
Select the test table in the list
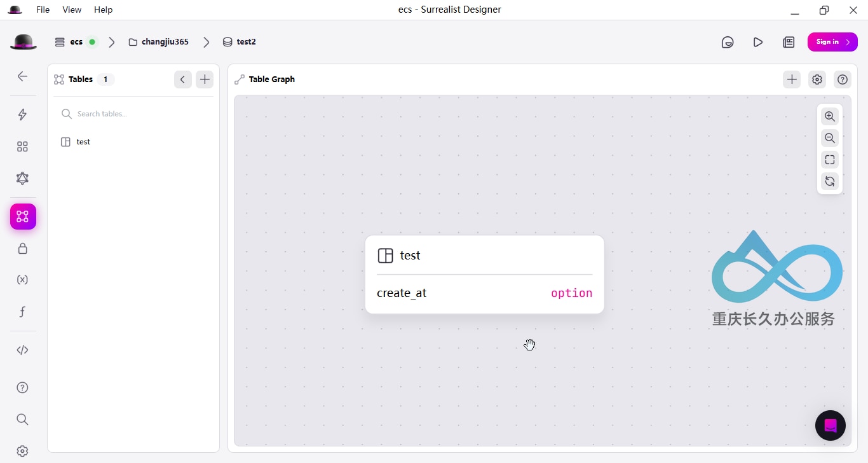(x=133, y=142)
